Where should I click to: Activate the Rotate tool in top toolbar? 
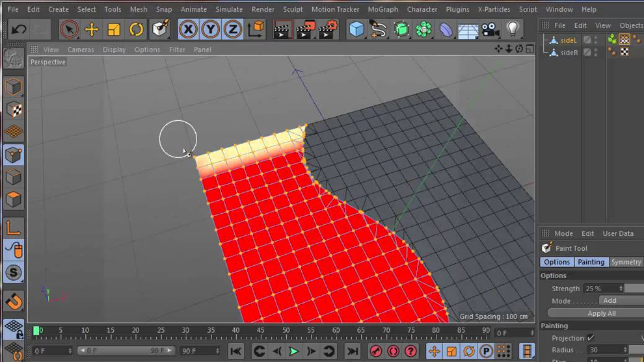(x=136, y=29)
